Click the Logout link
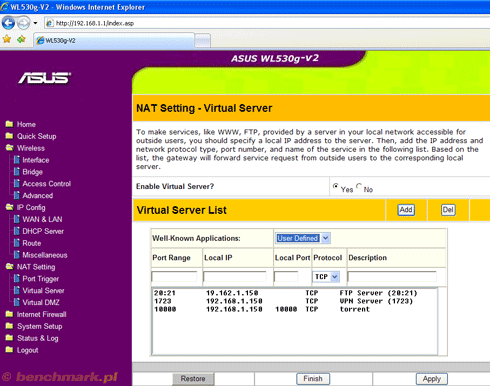Screen dimensions: 490x386 (x=28, y=350)
